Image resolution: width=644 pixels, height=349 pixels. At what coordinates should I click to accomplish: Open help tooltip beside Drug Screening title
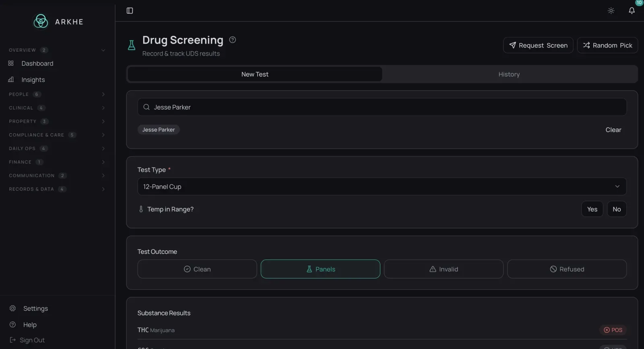pos(232,39)
